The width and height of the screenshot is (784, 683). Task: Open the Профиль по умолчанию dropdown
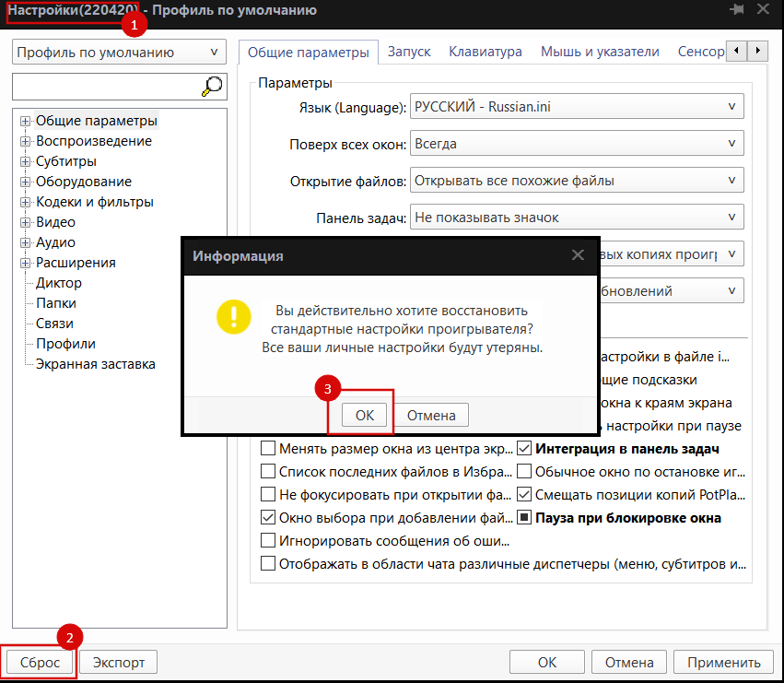click(120, 53)
